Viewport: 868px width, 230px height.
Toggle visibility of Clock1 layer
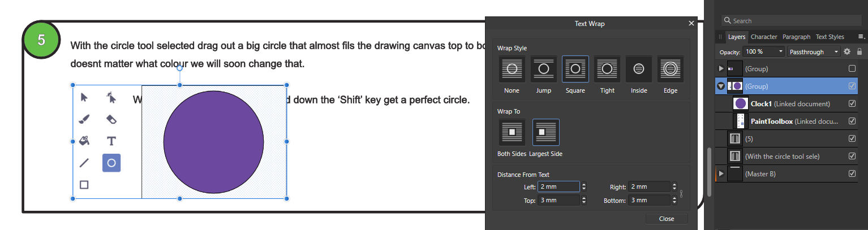pos(852,103)
